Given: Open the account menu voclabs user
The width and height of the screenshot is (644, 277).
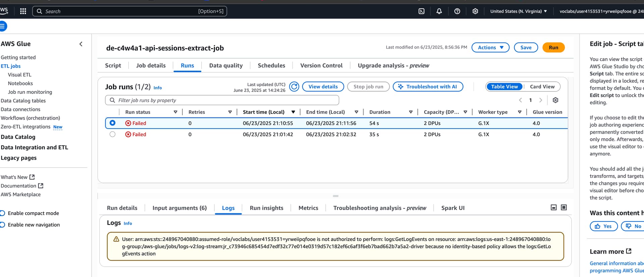Looking at the screenshot, I should [601, 11].
